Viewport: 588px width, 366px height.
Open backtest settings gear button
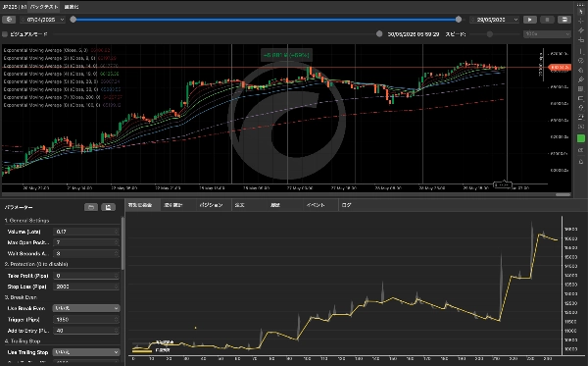(9, 20)
